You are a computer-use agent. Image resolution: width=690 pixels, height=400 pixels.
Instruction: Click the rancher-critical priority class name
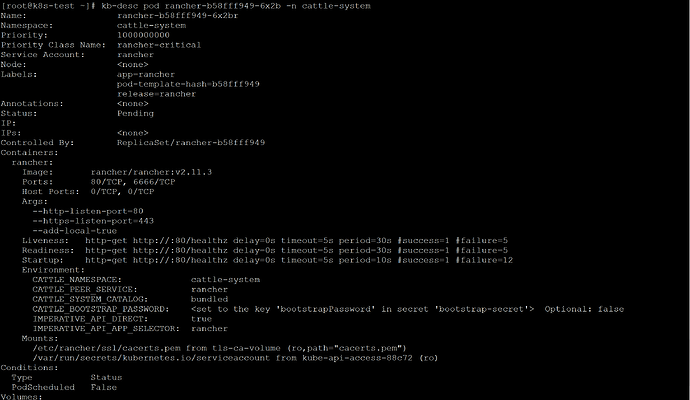[160, 45]
